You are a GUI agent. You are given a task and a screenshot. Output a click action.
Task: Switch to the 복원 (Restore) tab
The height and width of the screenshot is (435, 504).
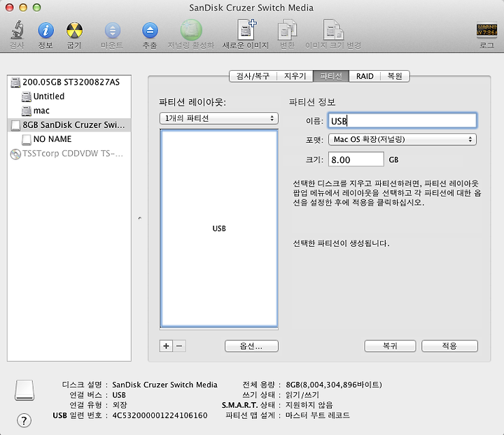(x=395, y=76)
